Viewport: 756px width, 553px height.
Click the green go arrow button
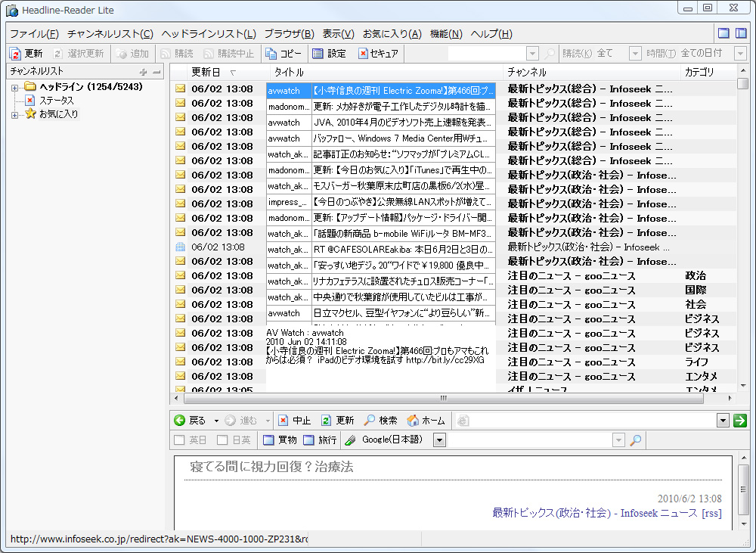pyautogui.click(x=739, y=421)
